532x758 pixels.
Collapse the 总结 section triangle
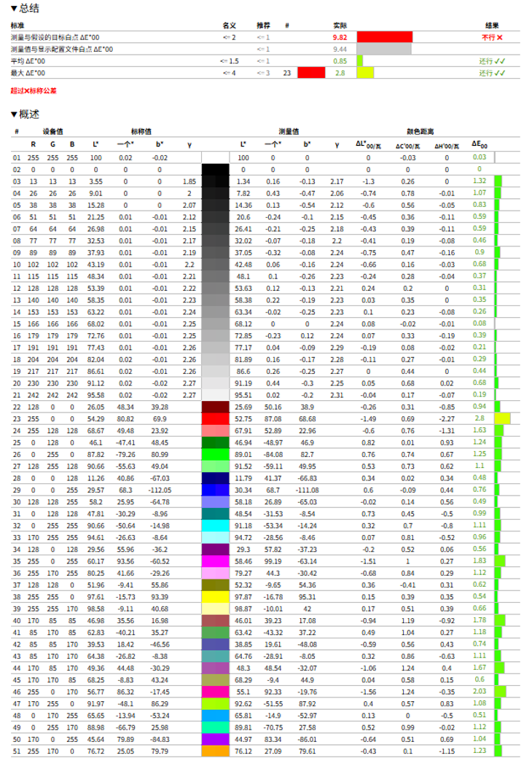pyautogui.click(x=14, y=9)
